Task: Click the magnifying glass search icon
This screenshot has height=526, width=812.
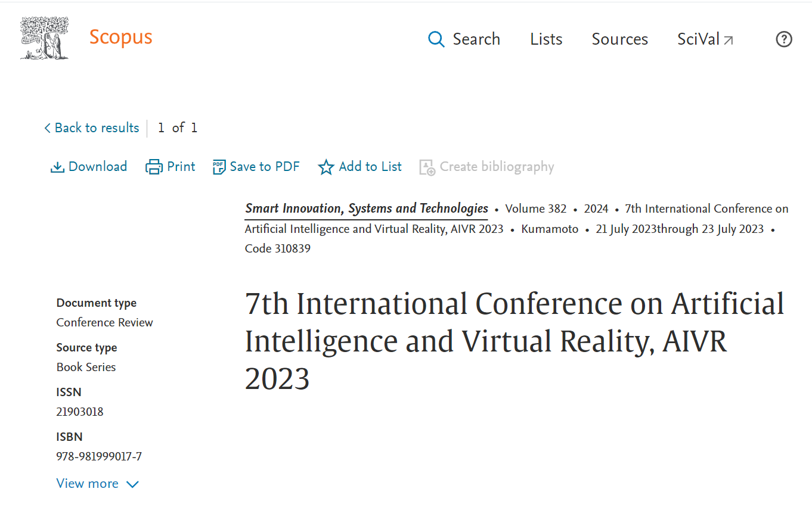Action: [436, 40]
